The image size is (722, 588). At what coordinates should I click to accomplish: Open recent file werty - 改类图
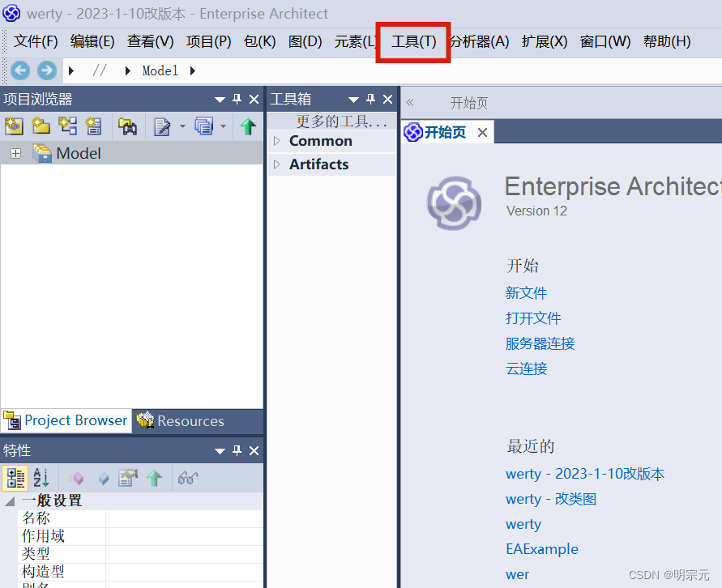click(551, 499)
